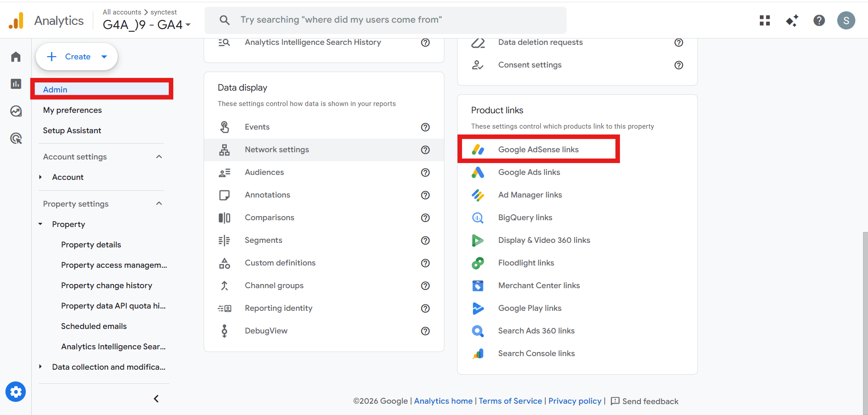Collapse the admin navigation panel
Image resolution: width=868 pixels, height=415 pixels.
[156, 399]
